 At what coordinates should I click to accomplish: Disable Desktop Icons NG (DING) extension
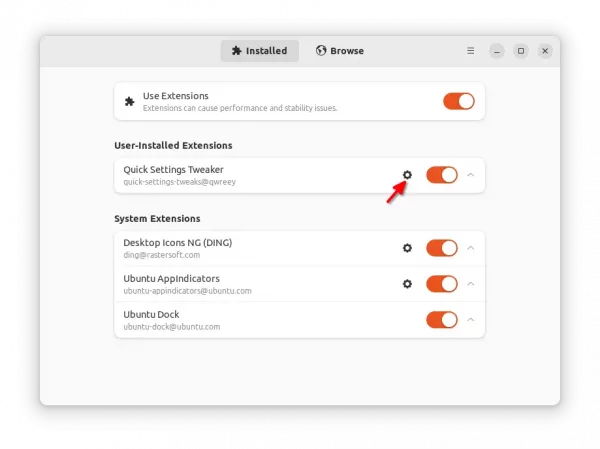pos(441,248)
